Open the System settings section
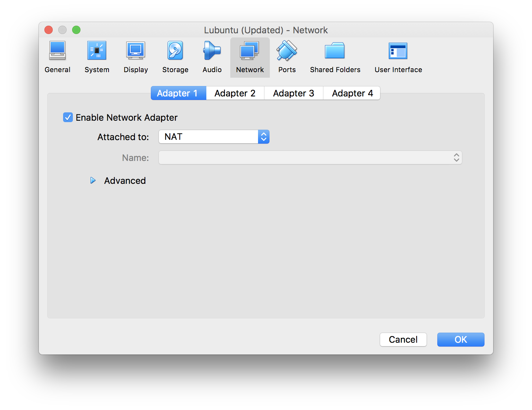532x410 pixels. click(x=97, y=58)
